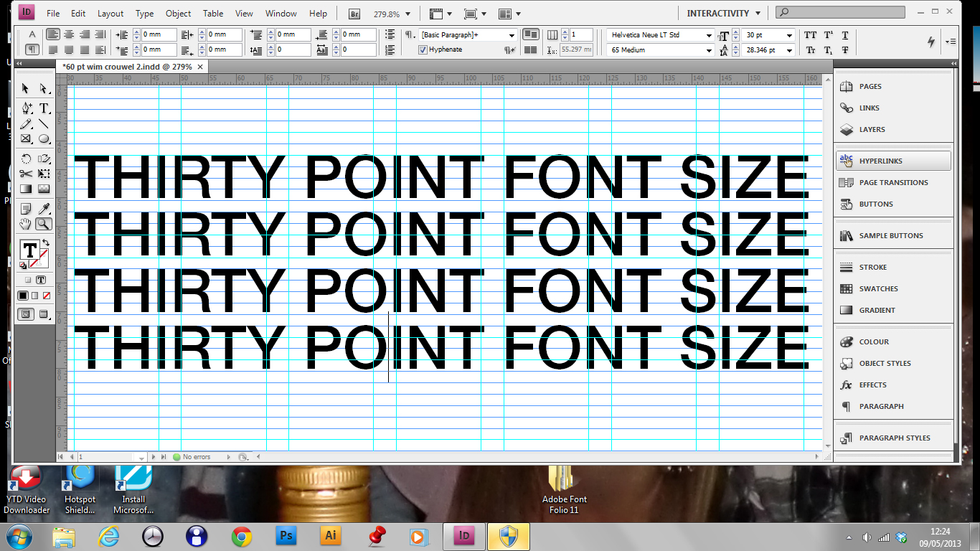Open the 65 Medium font style dropdown
Viewport: 980px width, 551px height.
(x=710, y=50)
